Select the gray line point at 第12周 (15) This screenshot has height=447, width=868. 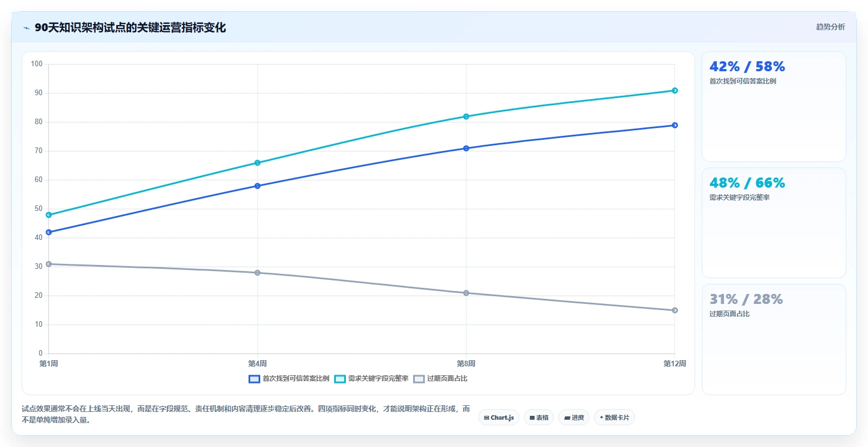[674, 310]
